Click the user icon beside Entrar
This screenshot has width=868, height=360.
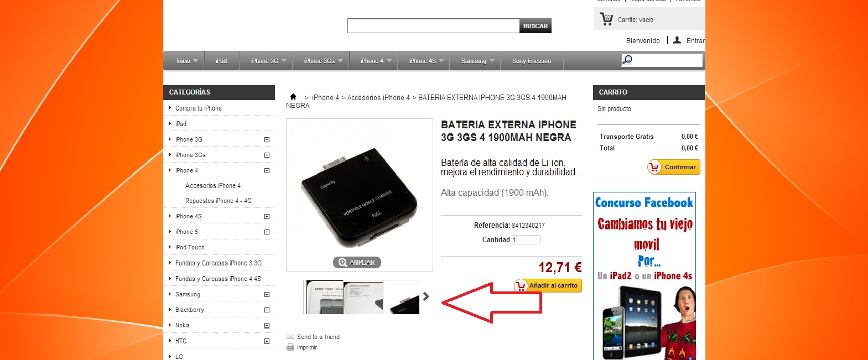pos(677,40)
